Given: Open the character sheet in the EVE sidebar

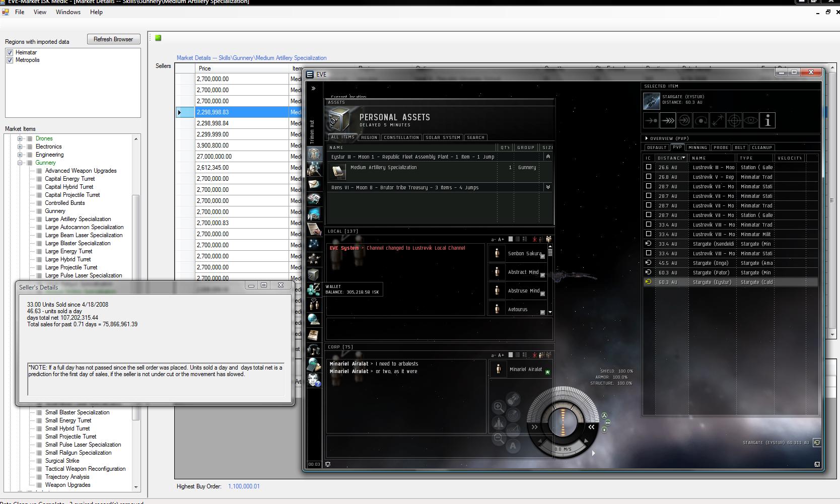Looking at the screenshot, I should 314,154.
